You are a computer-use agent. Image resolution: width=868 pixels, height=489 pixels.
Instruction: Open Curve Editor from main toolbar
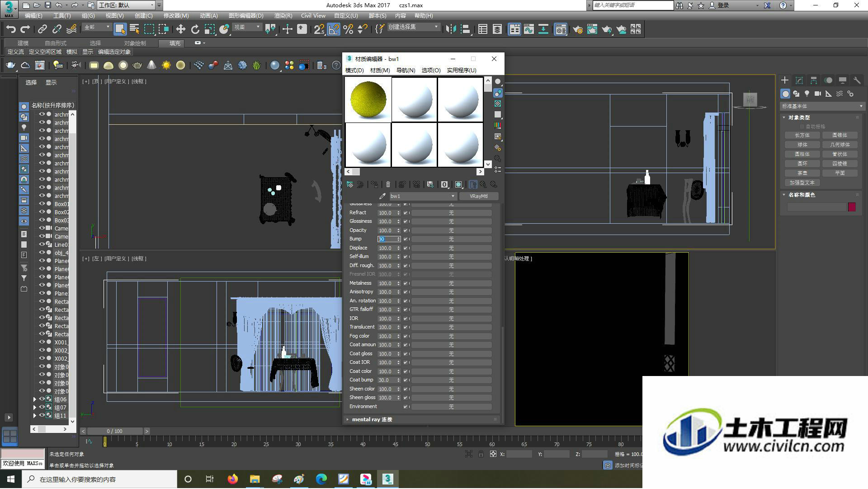tap(528, 29)
